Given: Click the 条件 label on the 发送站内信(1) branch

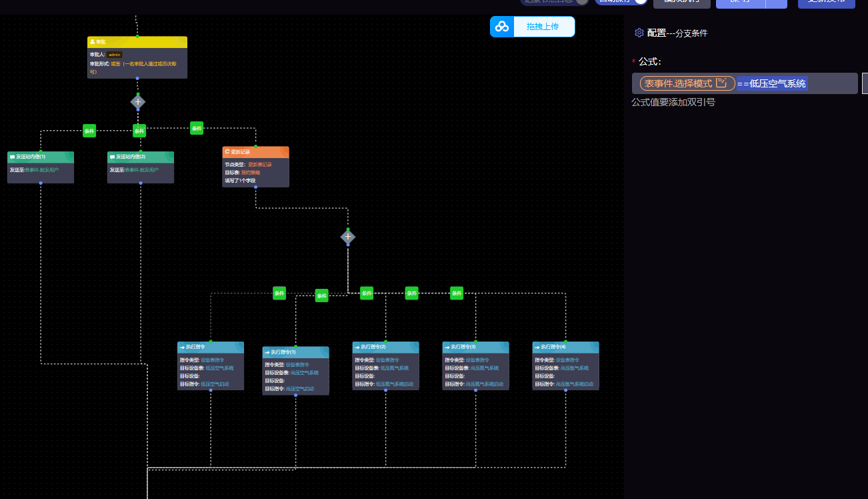Looking at the screenshot, I should tap(89, 131).
